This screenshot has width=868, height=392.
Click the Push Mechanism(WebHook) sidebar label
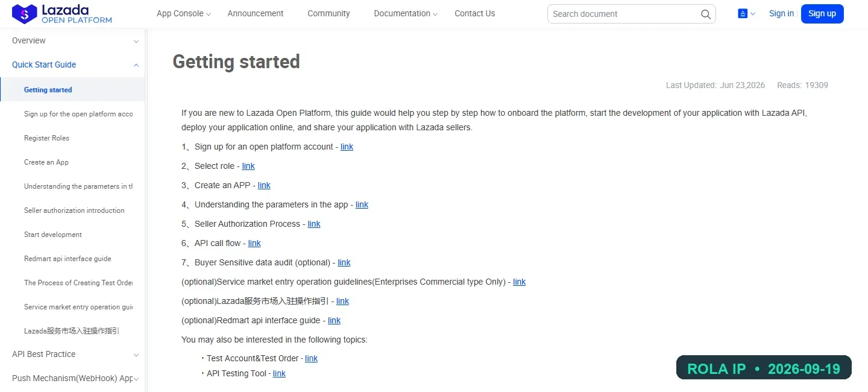[x=72, y=378]
